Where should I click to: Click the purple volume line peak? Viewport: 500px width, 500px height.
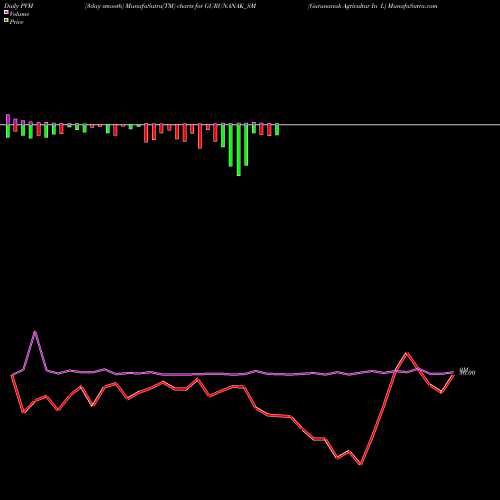click(35, 332)
